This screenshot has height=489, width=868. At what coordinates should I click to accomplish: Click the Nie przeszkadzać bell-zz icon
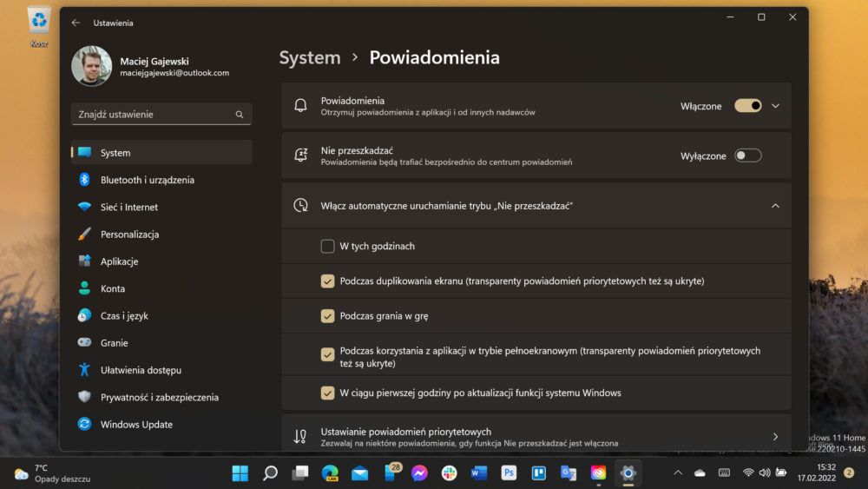300,155
